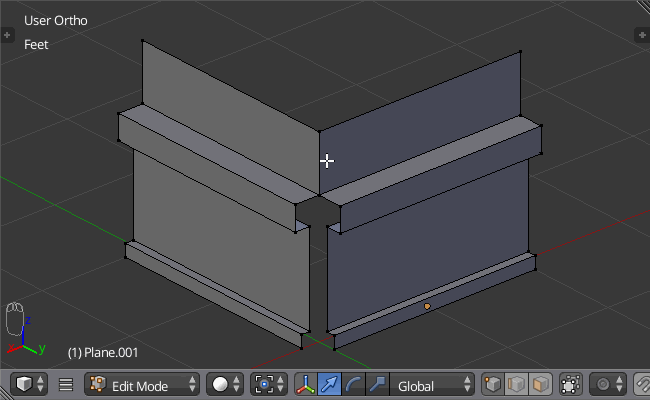
Task: Click the mouse outline icon in viewport
Action: click(x=15, y=319)
